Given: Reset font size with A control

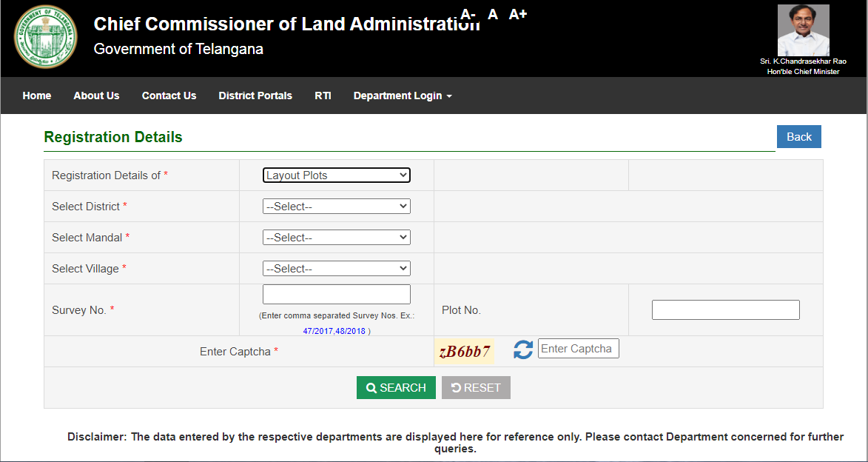Looking at the screenshot, I should [x=493, y=14].
